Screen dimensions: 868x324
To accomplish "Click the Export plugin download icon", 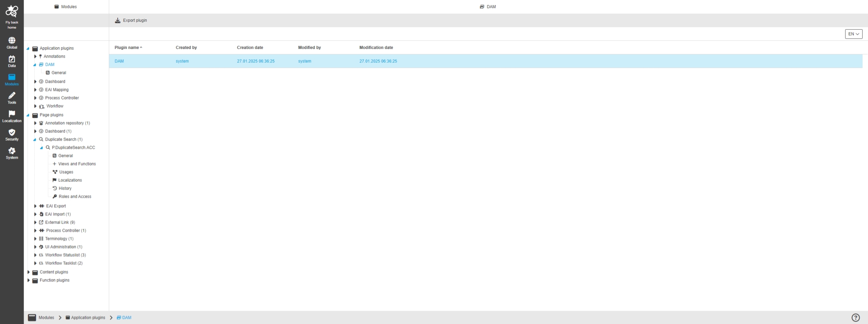I will coord(118,20).
